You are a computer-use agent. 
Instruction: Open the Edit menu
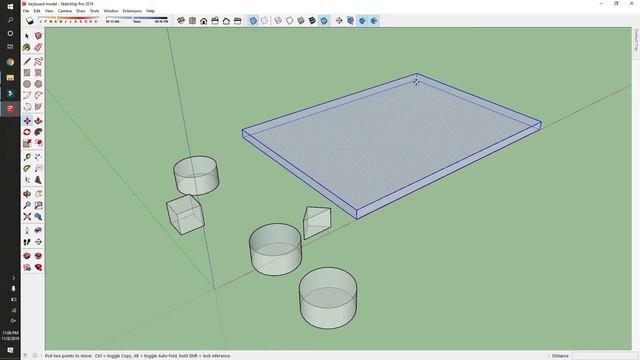coord(37,11)
